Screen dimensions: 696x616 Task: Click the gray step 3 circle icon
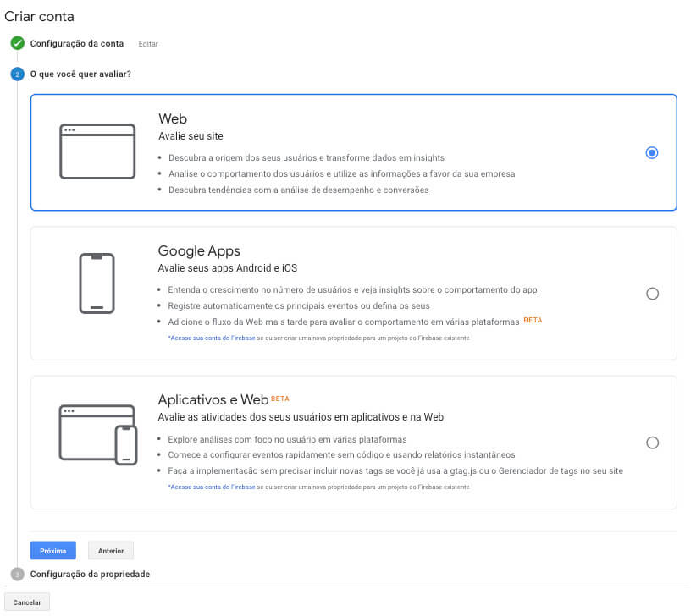(x=17, y=574)
